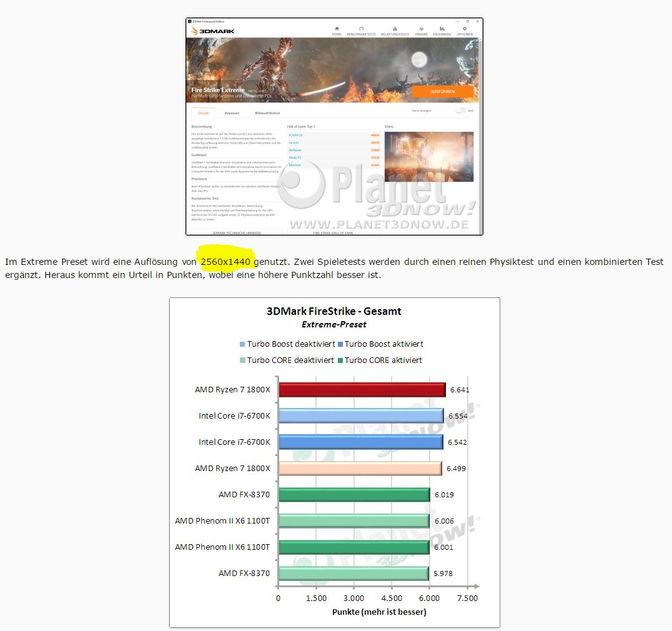Click the Turbo Boost aktiviert legend swatch
The image size is (672, 631).
(x=340, y=344)
